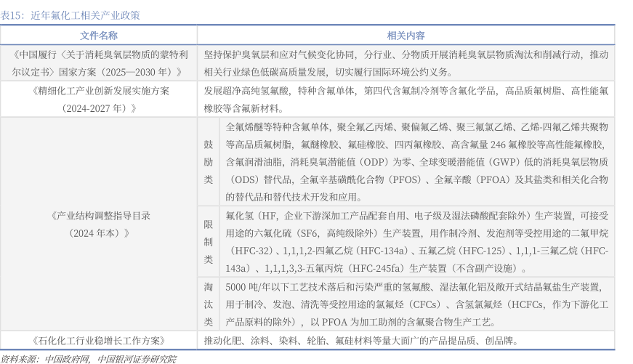Click the "淘汰类" category label
The image size is (633, 364).
click(x=208, y=304)
